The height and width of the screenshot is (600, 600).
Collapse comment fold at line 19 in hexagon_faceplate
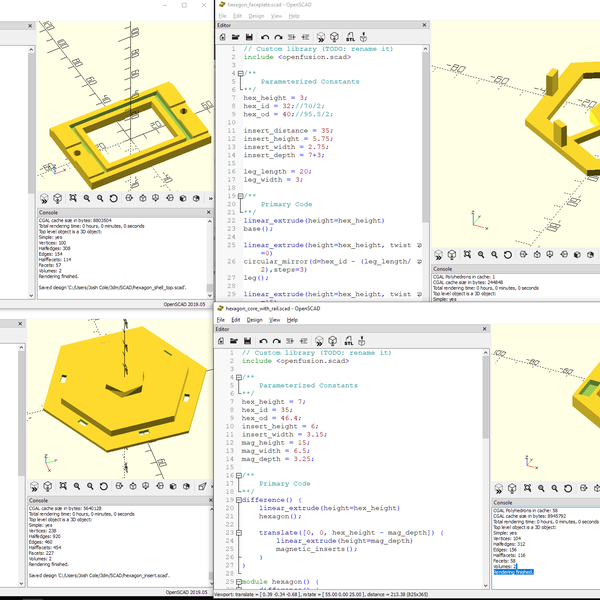click(240, 196)
